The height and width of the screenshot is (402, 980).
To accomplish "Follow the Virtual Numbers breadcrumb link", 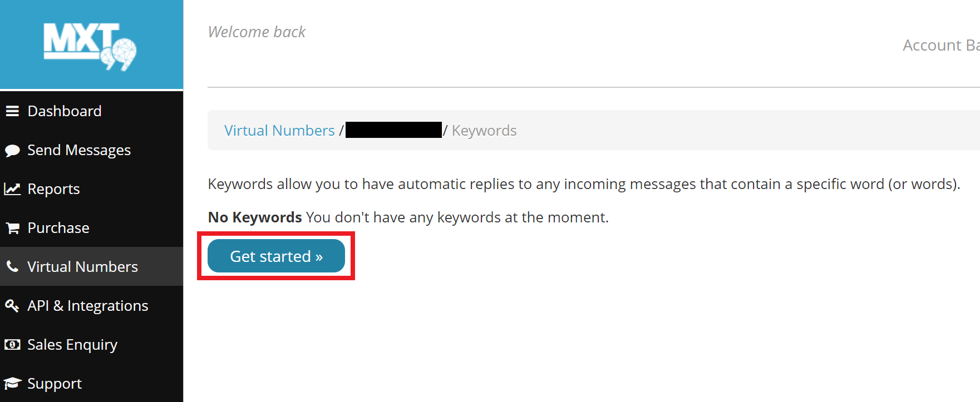I will point(279,130).
